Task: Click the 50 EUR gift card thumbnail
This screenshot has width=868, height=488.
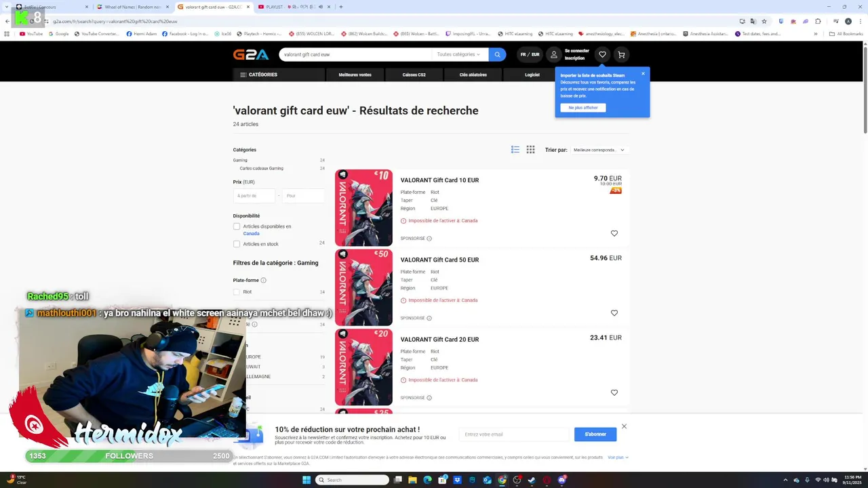Action: pos(363,287)
